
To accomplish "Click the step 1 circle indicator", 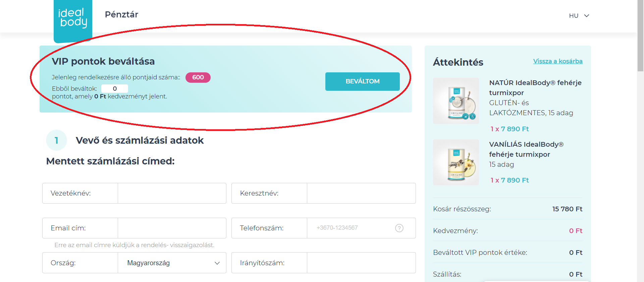I will [x=56, y=140].
